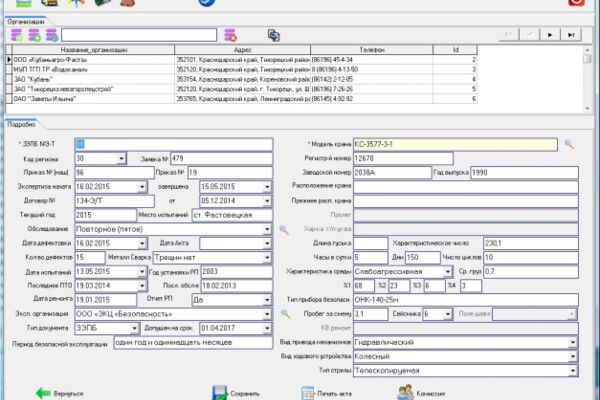Open the Дата Акта date dropdown

(267, 243)
